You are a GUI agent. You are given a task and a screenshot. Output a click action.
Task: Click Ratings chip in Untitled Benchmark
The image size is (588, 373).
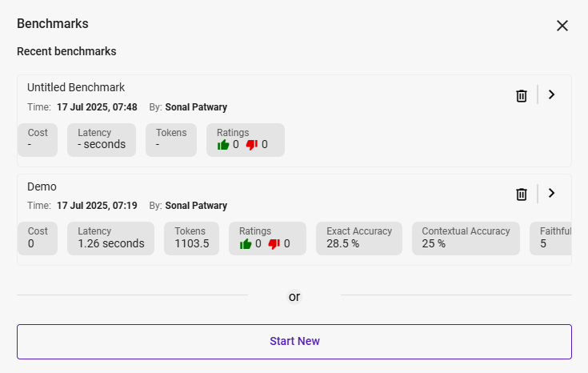point(245,139)
